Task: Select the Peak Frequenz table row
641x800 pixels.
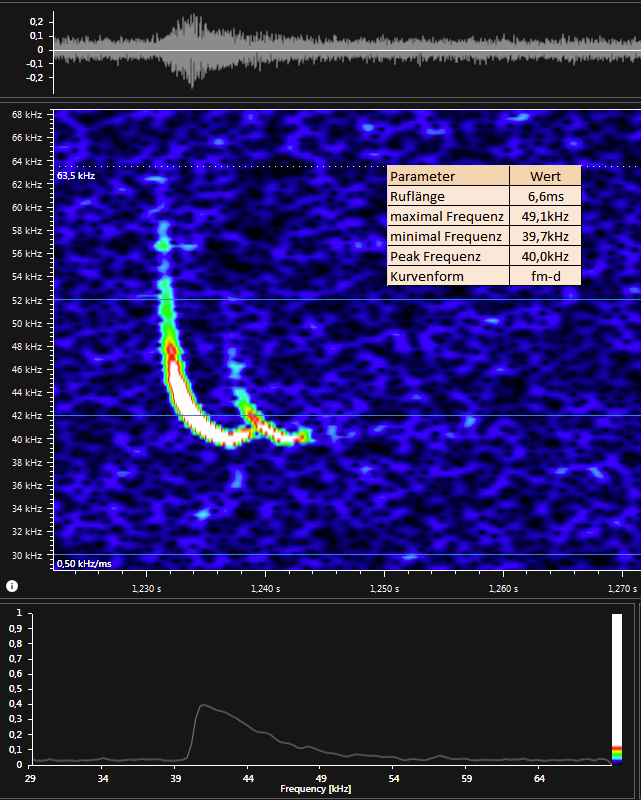Action: (448, 256)
